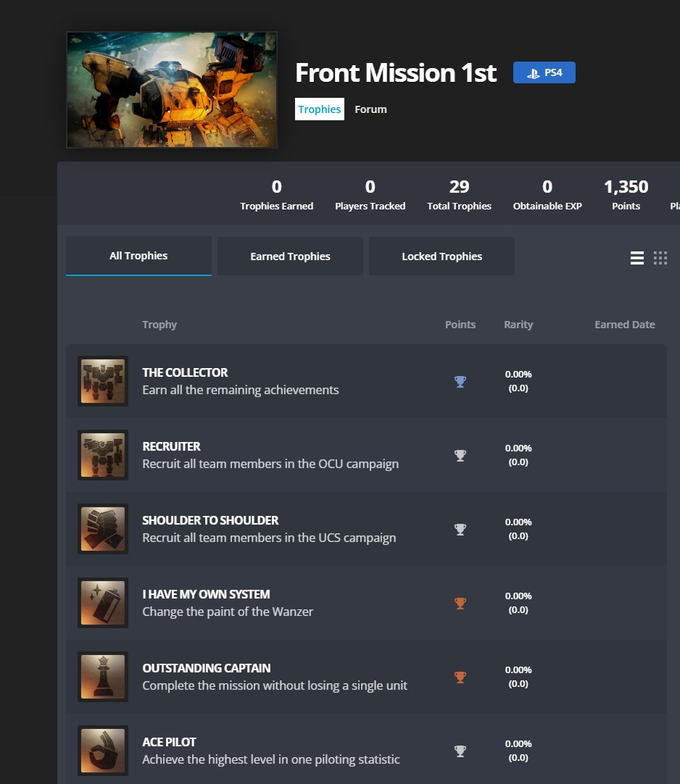The width and height of the screenshot is (680, 784).
Task: Click 'Complete the mission without losing a single unit'
Action: (275, 686)
